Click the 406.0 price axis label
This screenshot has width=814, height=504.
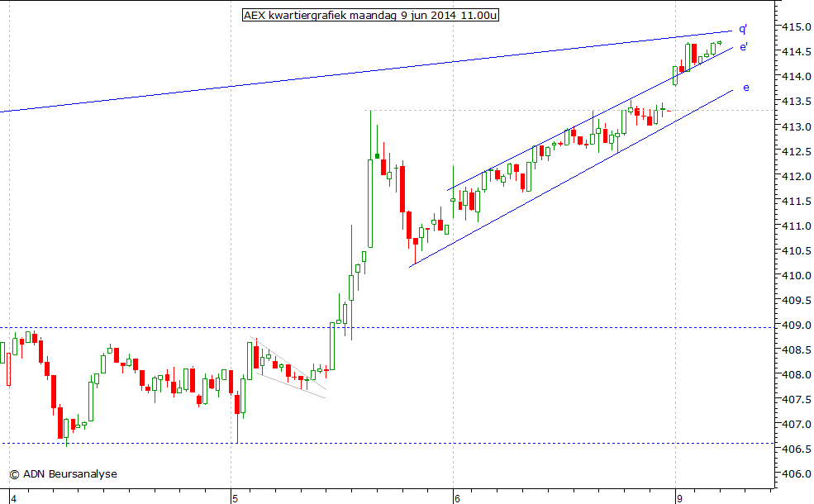[x=797, y=474]
